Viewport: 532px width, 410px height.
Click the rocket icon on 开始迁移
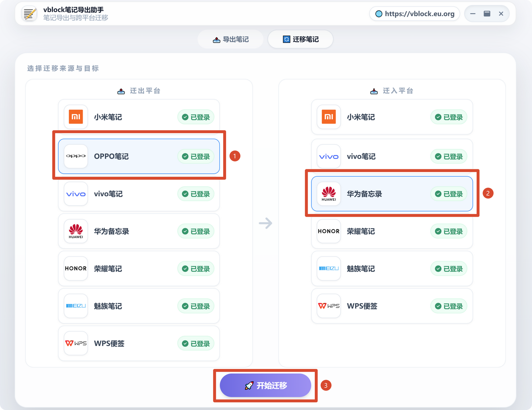[x=249, y=386]
